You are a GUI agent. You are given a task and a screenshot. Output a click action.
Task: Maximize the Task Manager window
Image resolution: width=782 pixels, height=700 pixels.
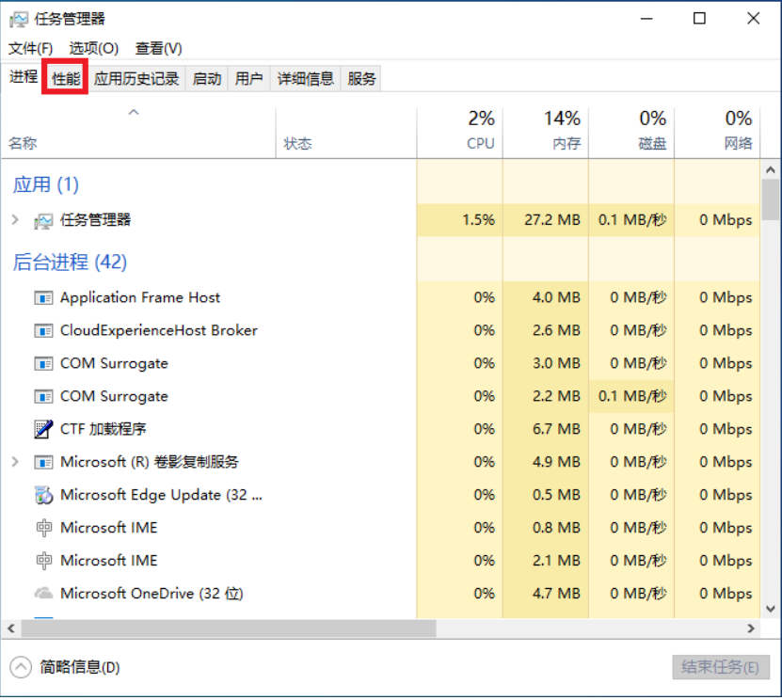point(700,19)
